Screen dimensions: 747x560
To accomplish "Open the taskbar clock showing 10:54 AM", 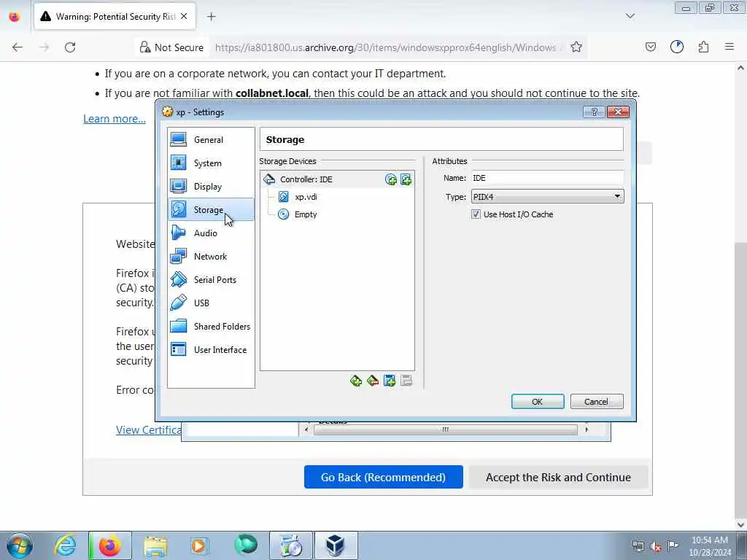I will 710,546.
